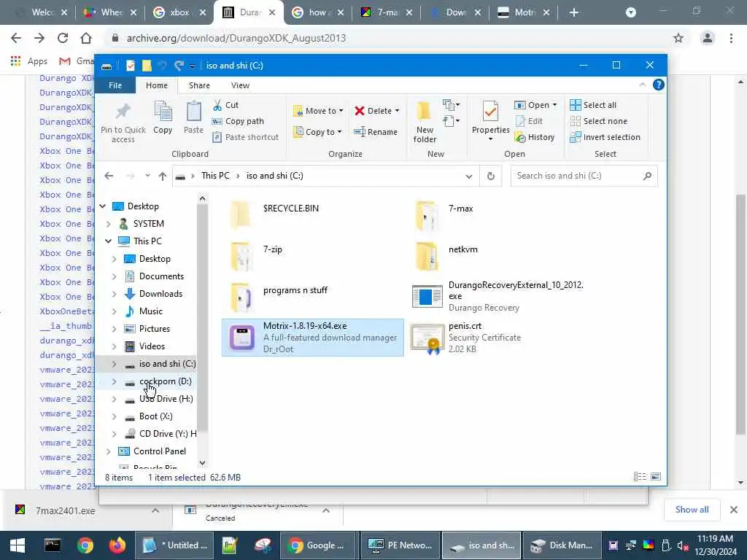Expand cockporn (D:) drive node
Image resolution: width=747 pixels, height=560 pixels.
115,382
